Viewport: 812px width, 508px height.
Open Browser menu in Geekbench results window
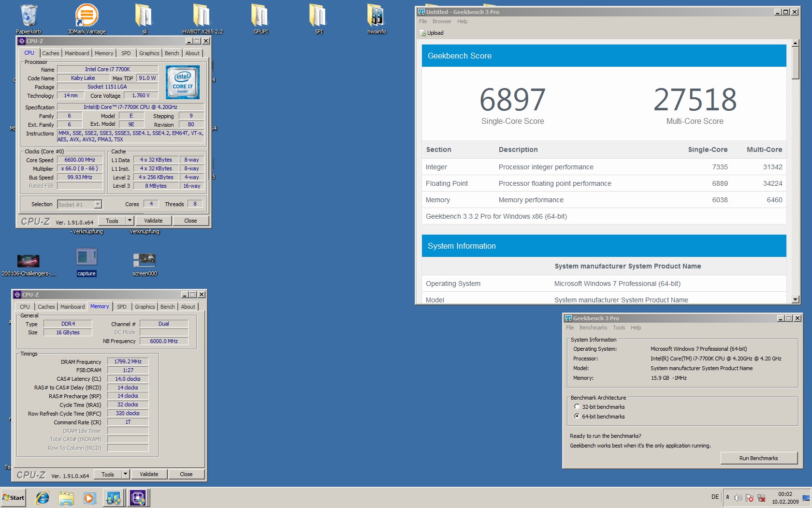coord(442,21)
